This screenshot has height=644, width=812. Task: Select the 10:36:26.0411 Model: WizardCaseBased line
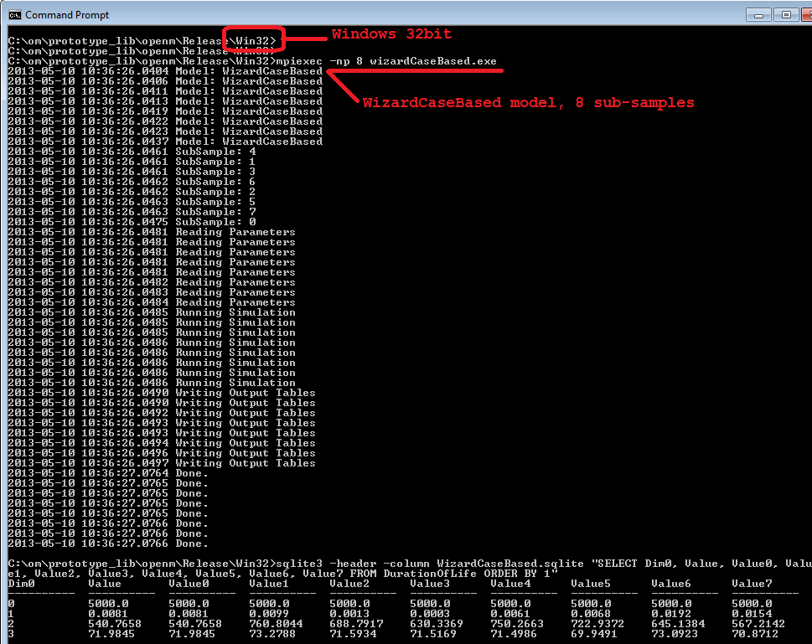(165, 91)
